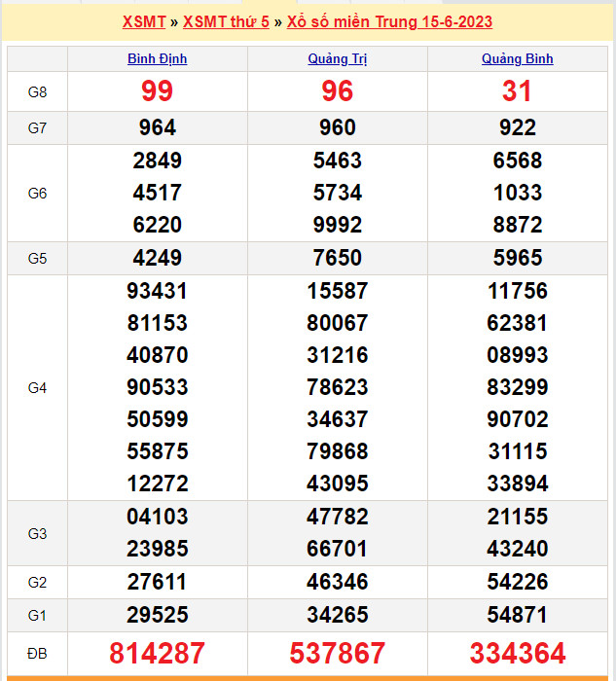Click the red G8 number 96

click(x=337, y=91)
